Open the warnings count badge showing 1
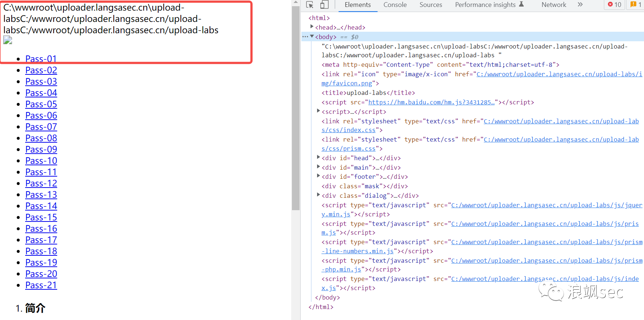Image resolution: width=644 pixels, height=320 pixels. (636, 5)
